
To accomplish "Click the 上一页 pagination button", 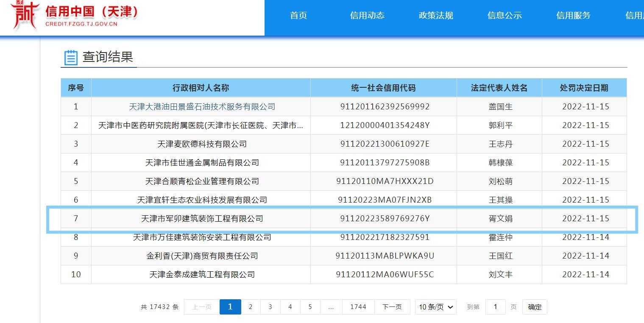I will [x=202, y=307].
